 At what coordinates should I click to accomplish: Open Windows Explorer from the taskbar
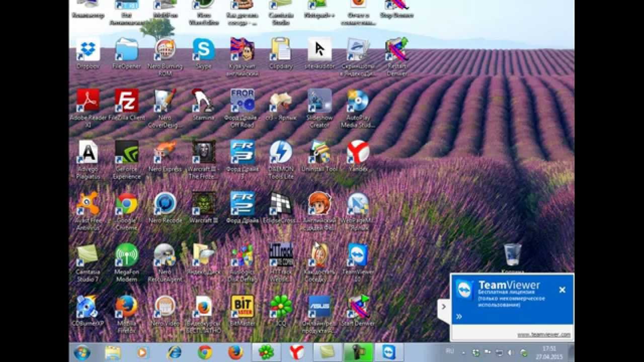point(113,352)
